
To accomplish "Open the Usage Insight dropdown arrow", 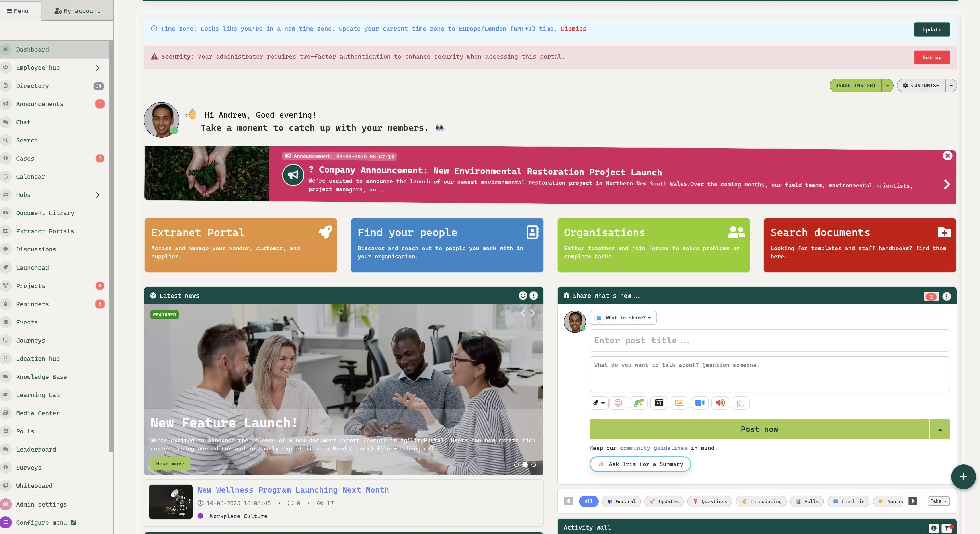I will [888, 86].
